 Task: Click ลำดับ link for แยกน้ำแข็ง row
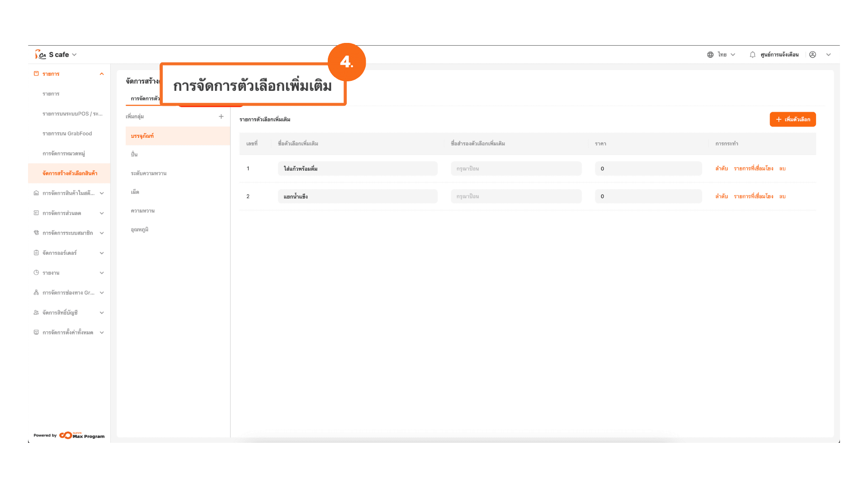[721, 197]
